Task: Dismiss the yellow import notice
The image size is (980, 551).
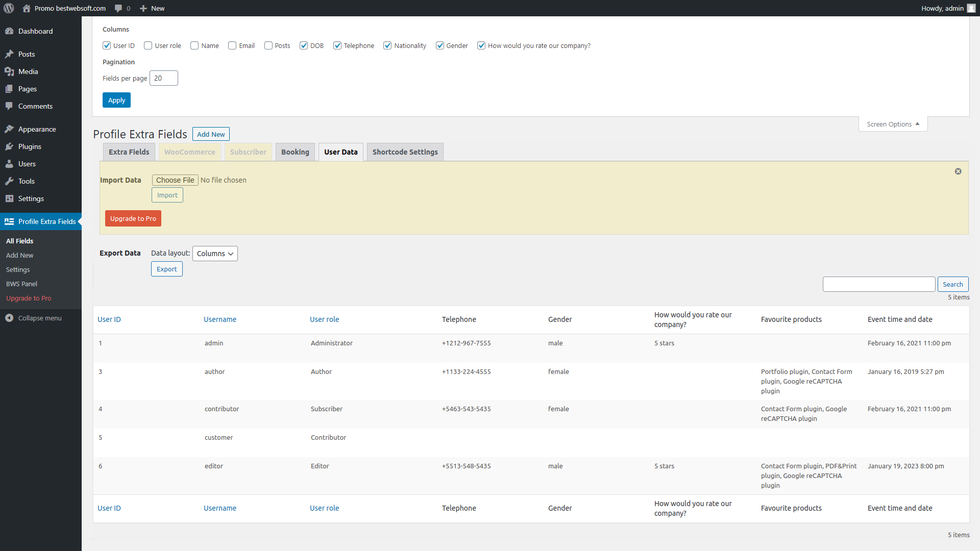Action: pos(958,171)
